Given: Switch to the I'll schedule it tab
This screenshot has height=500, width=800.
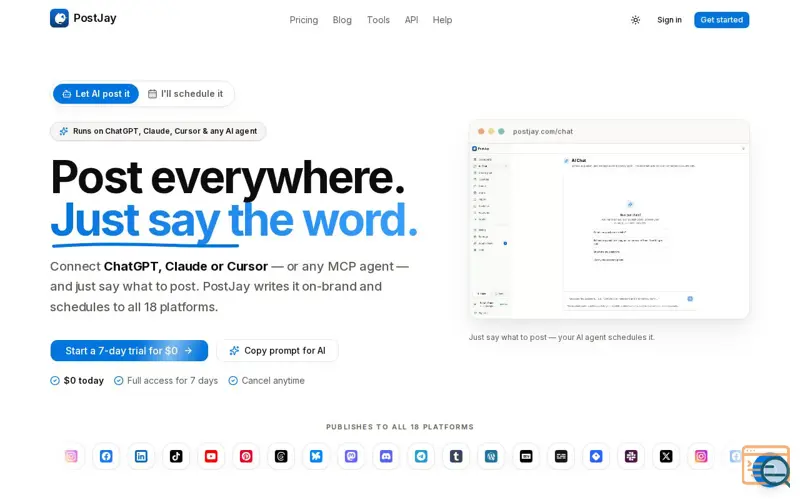Looking at the screenshot, I should (x=186, y=94).
